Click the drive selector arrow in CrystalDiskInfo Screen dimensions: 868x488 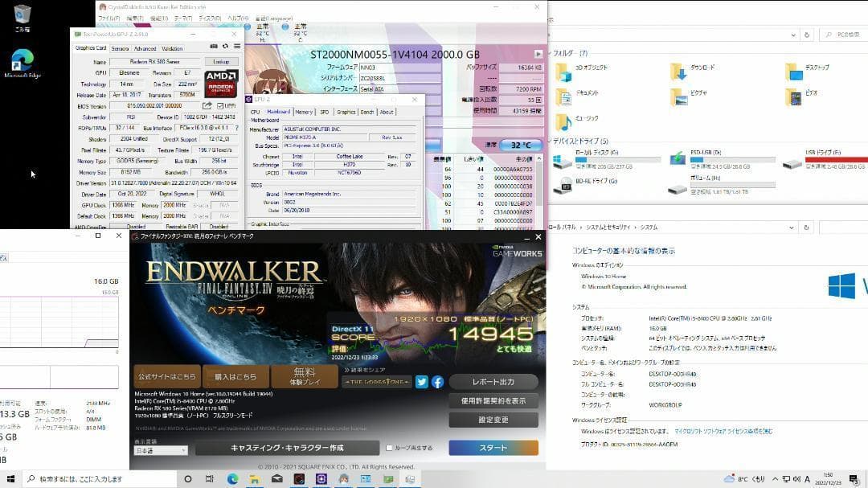[x=538, y=54]
